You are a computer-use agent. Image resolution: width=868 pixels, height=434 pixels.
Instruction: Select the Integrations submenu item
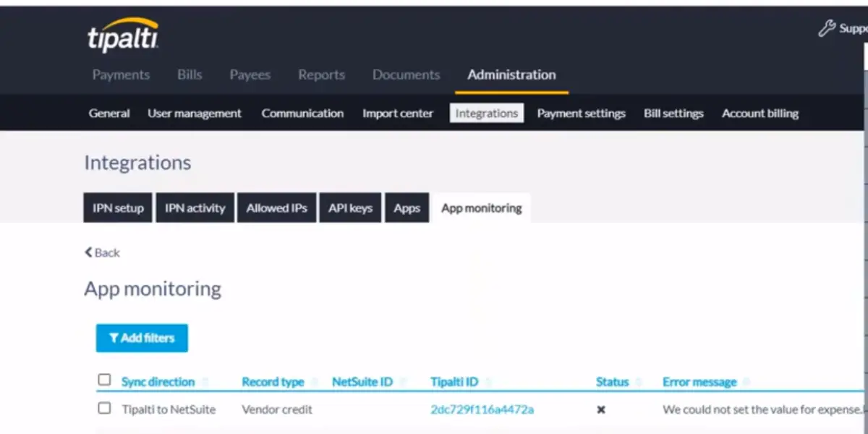tap(487, 113)
